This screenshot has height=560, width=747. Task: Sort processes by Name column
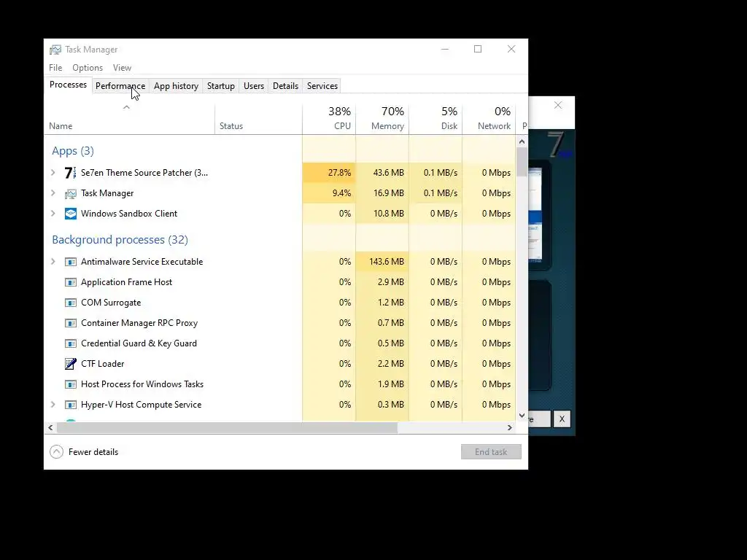tap(129, 119)
